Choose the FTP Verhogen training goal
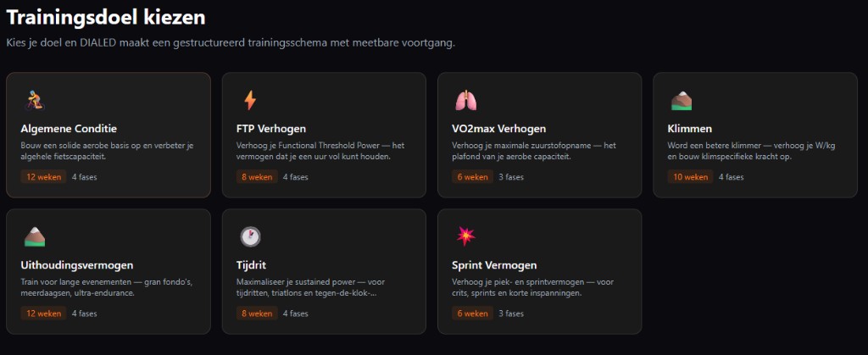 pos(270,129)
